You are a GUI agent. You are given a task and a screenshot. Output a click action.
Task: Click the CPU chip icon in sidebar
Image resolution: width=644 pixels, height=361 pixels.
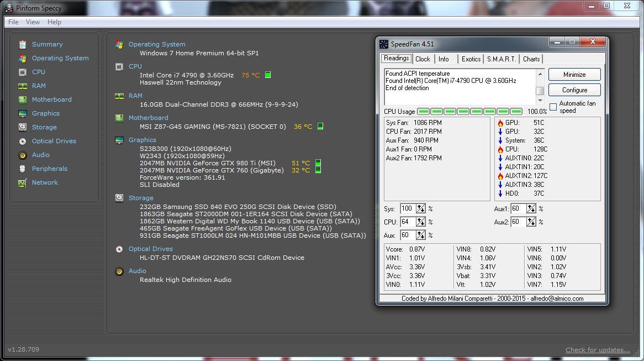click(23, 72)
